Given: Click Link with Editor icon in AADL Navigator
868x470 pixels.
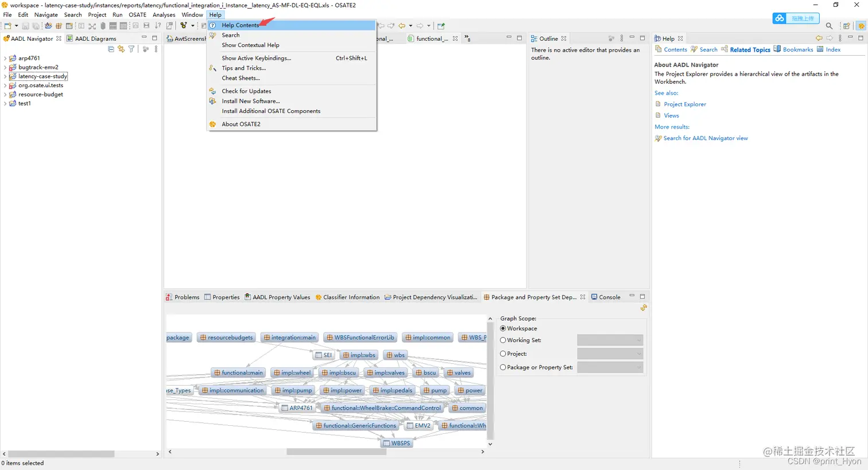Looking at the screenshot, I should click(x=121, y=49).
